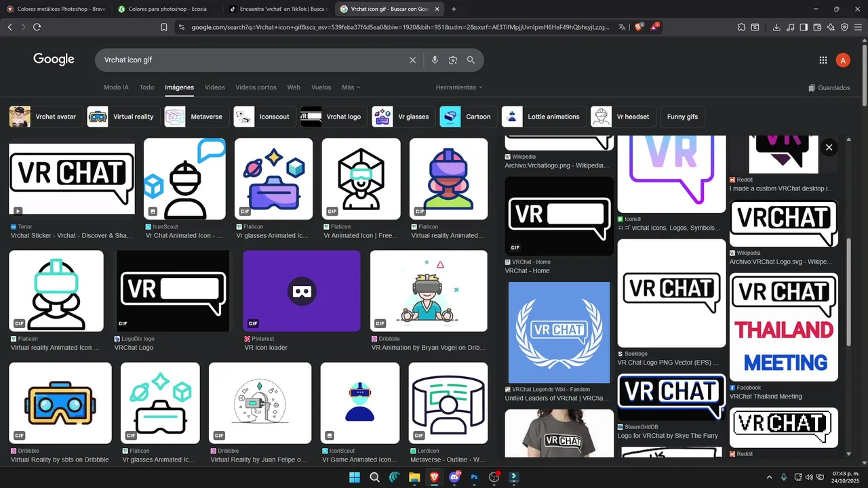Screen dimensions: 868x488
Task: Open a new browser tab
Action: click(454, 9)
